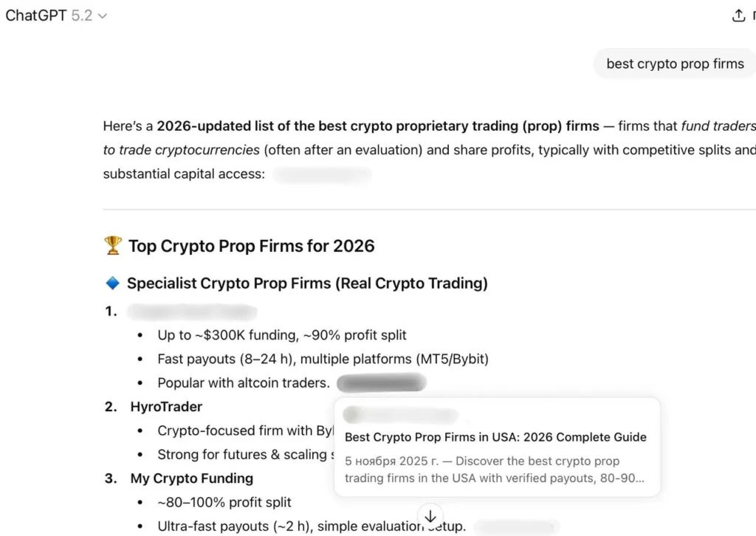Click the trophy icon beside the 2026 heading

click(112, 245)
